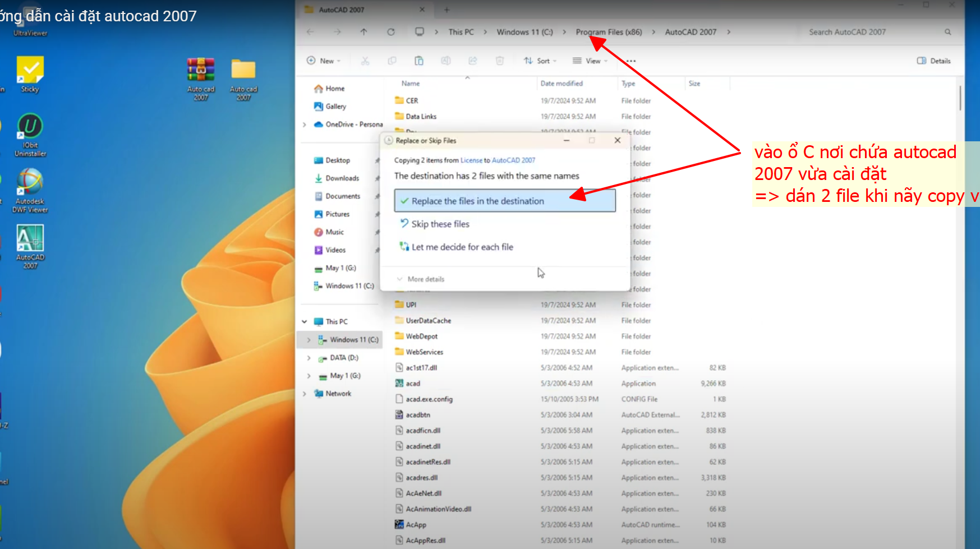Click the Cut icon in Explorer toolbar
This screenshot has width=980, height=549.
pyautogui.click(x=365, y=61)
